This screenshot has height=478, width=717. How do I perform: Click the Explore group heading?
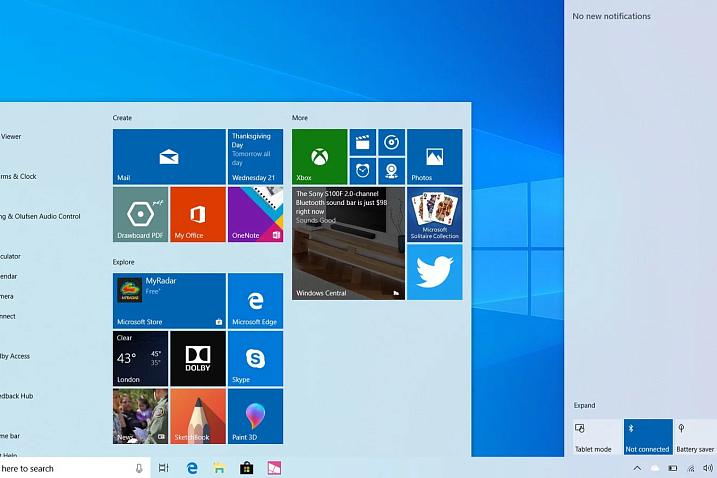(x=123, y=262)
